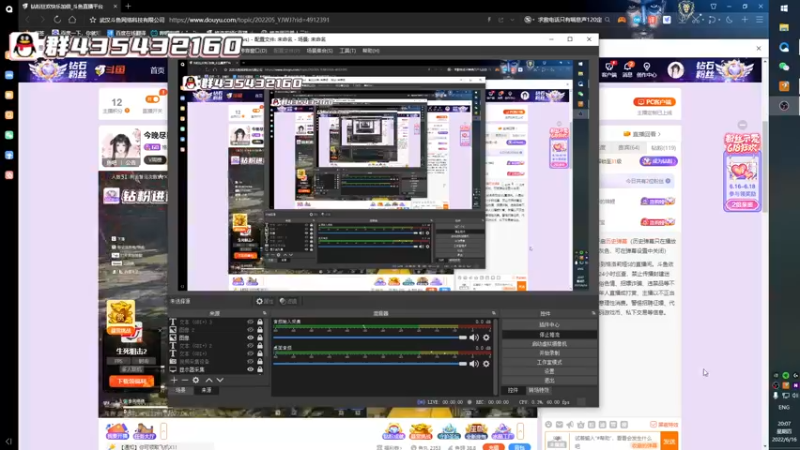Toggle visibility of the 图像 source

coord(250,338)
